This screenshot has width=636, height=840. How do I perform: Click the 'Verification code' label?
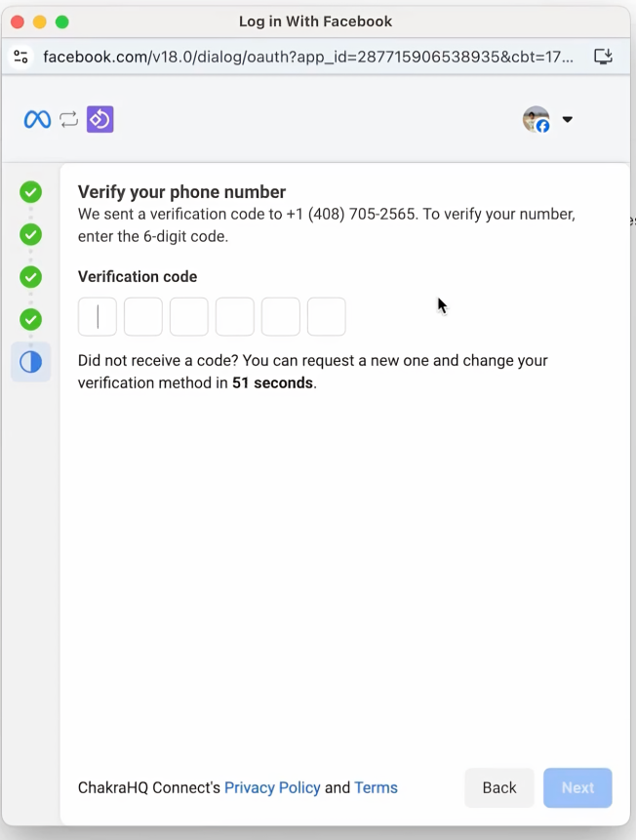pyautogui.click(x=138, y=276)
